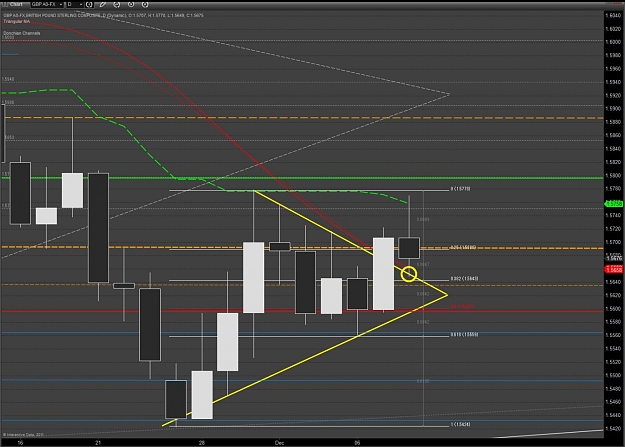Click the large white candle before the last candle

point(383,274)
